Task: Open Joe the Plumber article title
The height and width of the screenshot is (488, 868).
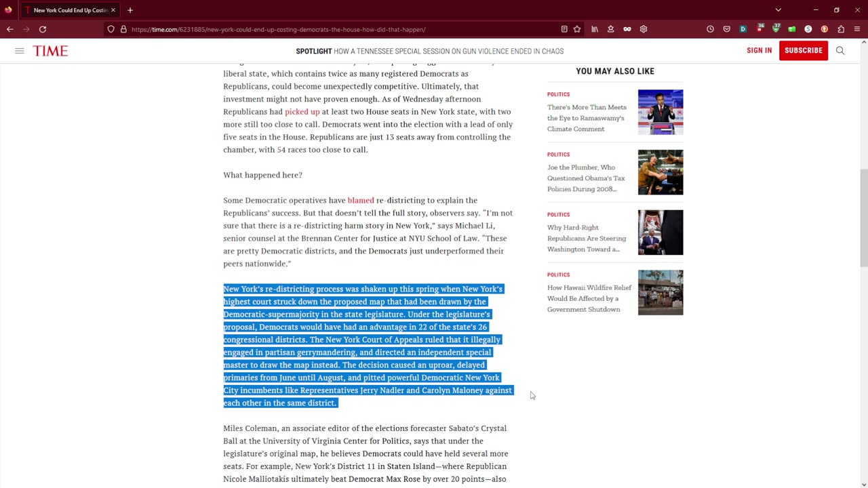Action: pyautogui.click(x=586, y=178)
